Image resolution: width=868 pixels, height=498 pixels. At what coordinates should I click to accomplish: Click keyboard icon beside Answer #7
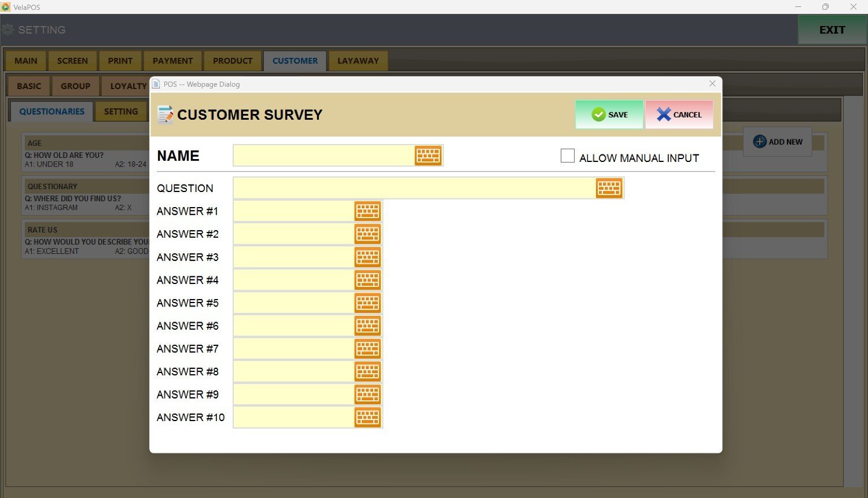point(367,349)
